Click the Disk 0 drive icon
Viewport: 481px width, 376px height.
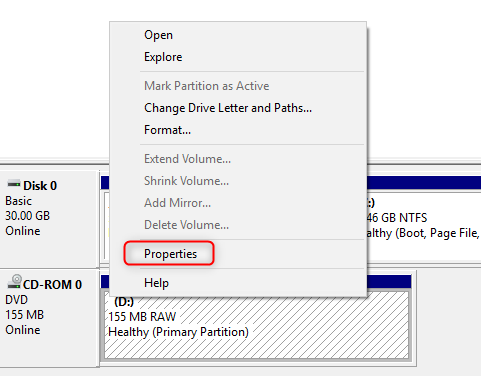(x=14, y=184)
